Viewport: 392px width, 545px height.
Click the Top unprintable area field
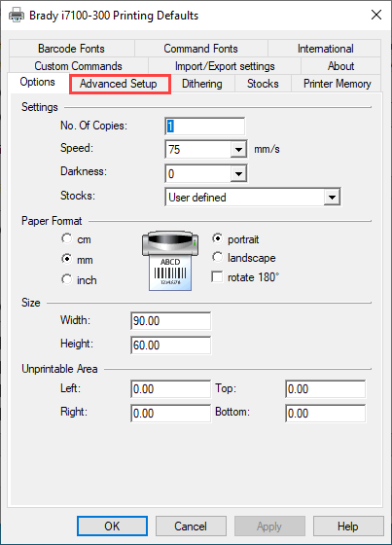coord(325,389)
